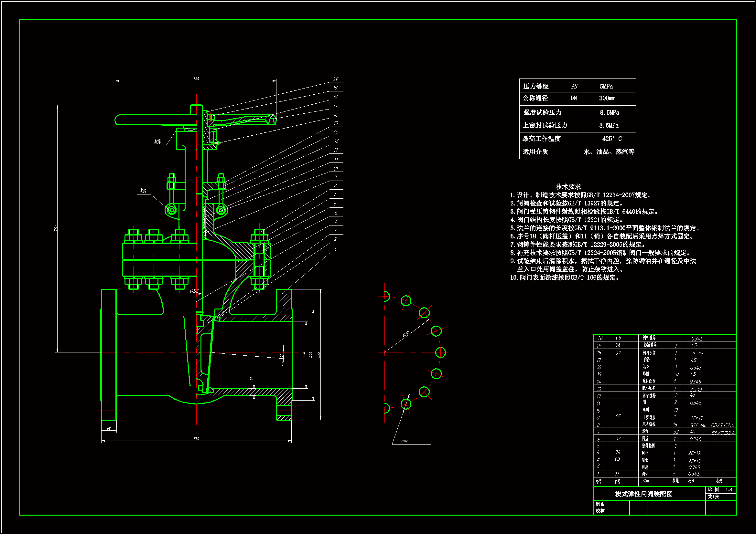Click the 850 overall length dimension text
756x534 pixels.
[196, 439]
